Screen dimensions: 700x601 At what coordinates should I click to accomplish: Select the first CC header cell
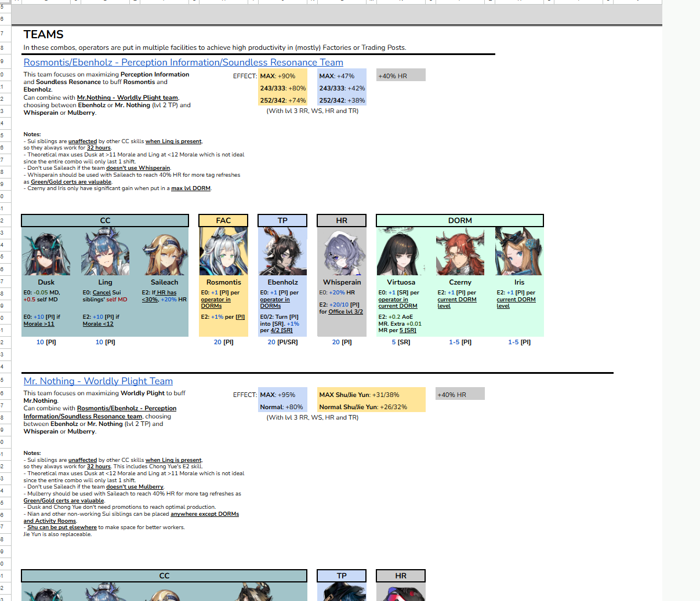coord(105,221)
